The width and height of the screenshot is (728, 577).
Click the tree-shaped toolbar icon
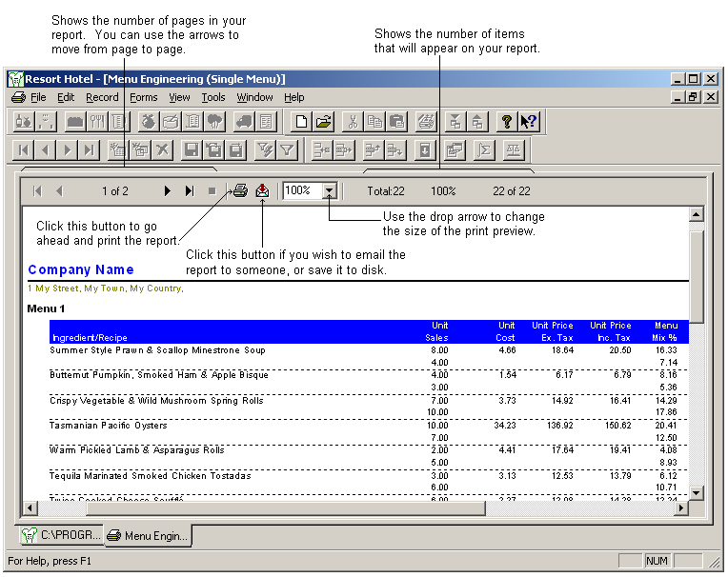pyautogui.click(x=214, y=122)
